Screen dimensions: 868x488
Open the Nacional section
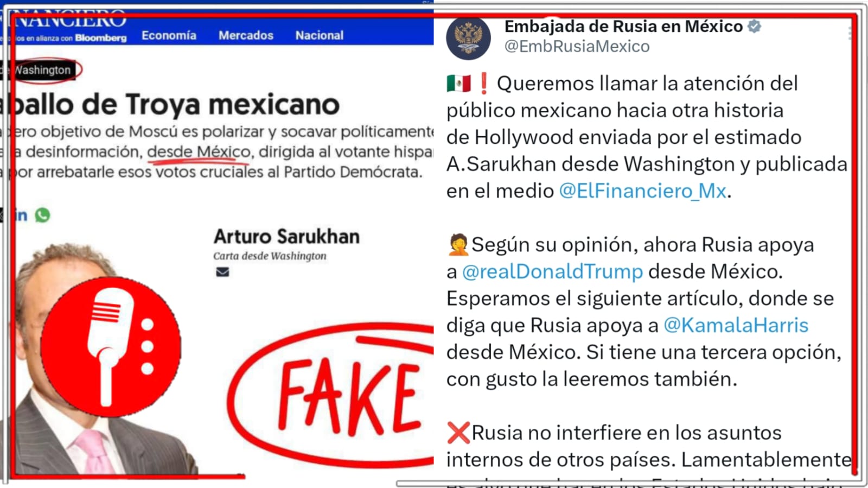click(320, 35)
